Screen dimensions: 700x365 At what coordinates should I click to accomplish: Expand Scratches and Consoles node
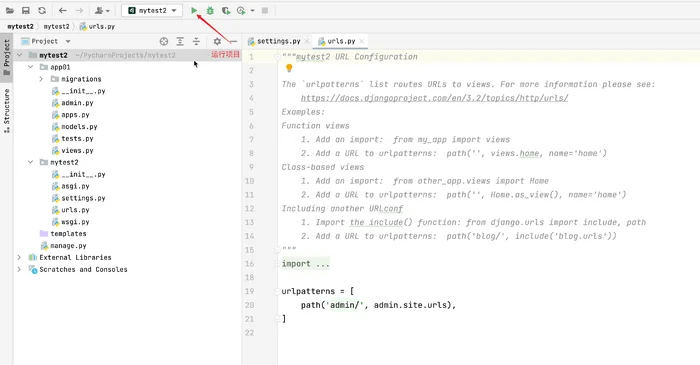(19, 270)
